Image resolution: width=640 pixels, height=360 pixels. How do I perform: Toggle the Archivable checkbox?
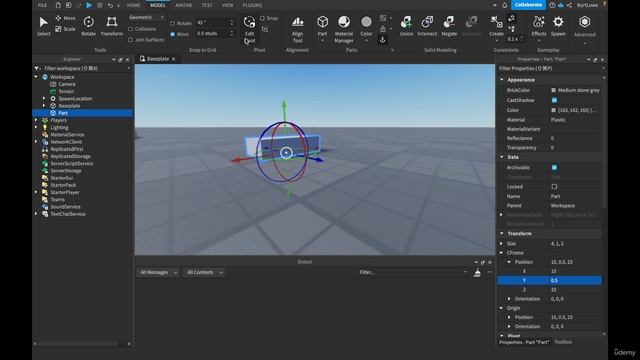554,167
